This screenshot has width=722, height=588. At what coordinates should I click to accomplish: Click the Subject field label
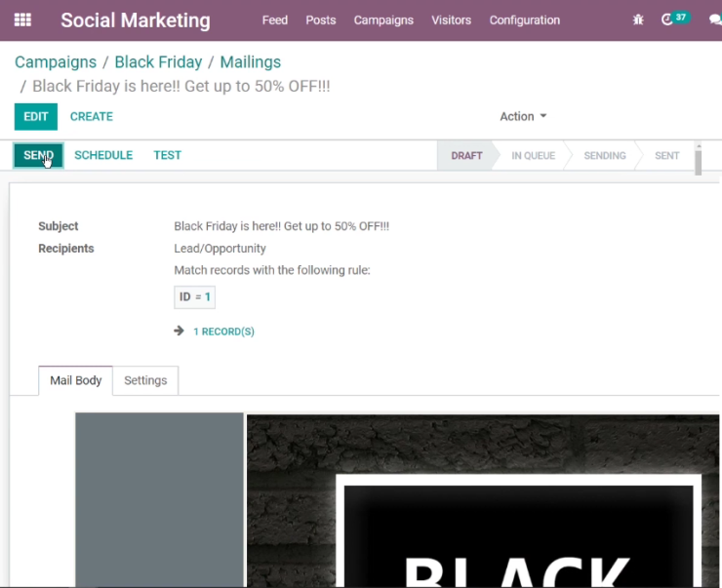[59, 226]
